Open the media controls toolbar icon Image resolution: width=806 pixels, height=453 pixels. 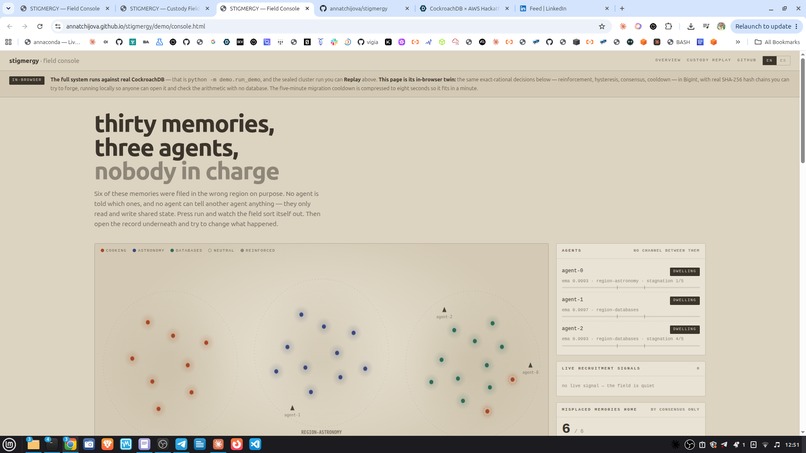coord(706,26)
